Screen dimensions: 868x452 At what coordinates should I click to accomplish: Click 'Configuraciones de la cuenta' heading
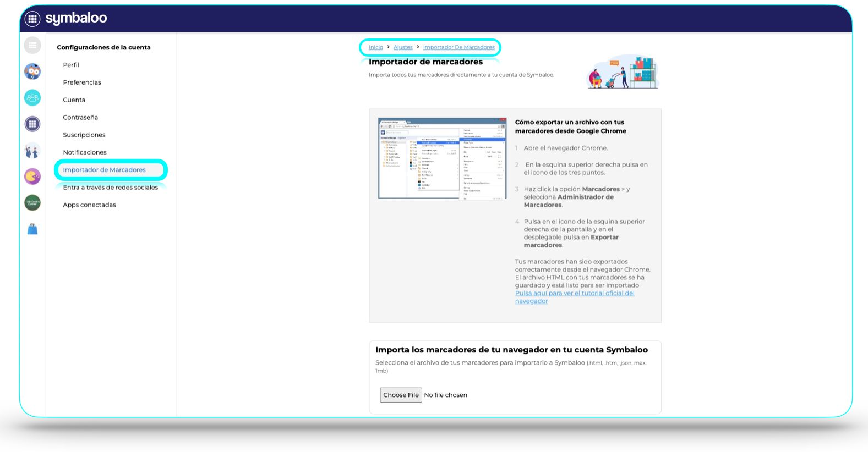103,47
